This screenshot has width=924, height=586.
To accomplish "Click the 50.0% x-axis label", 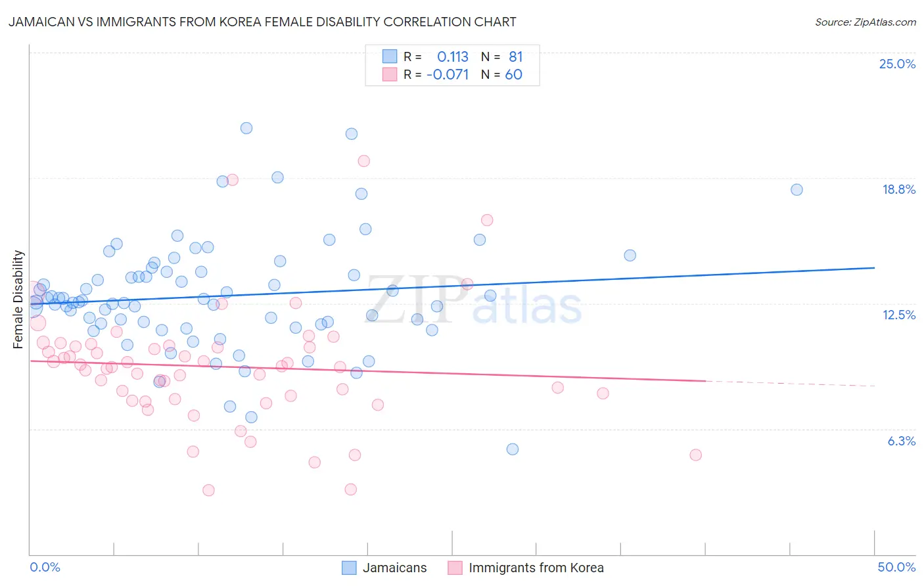I will coord(896,567).
